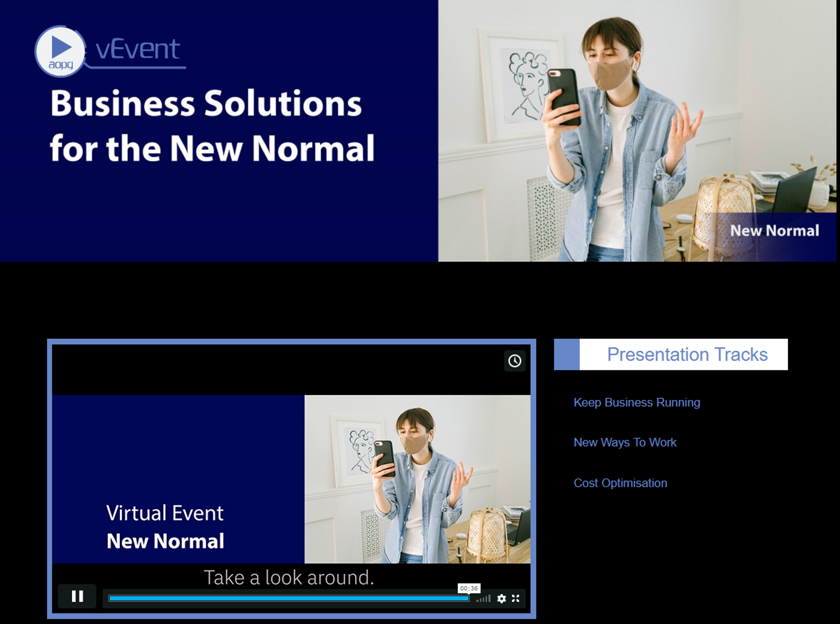Click the Presentation Tracks heading
This screenshot has height=624, width=840.
pyautogui.click(x=687, y=354)
